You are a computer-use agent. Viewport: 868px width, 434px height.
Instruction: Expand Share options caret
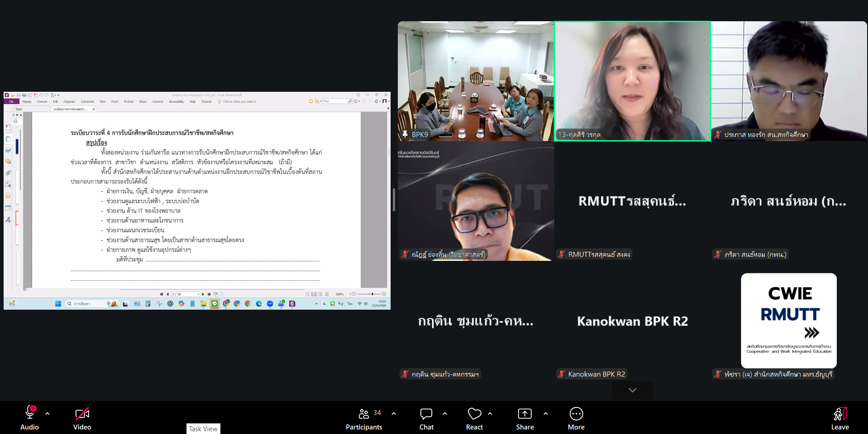(546, 414)
